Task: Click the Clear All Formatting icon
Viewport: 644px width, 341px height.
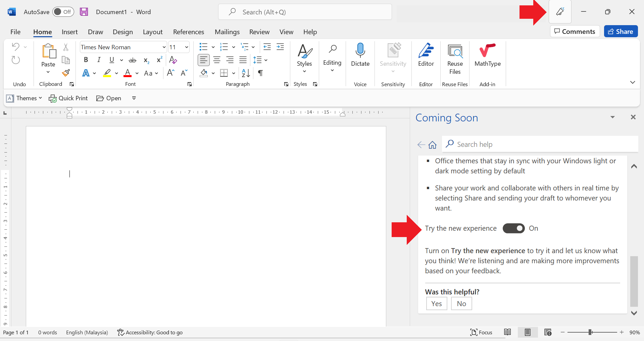Action: coord(173,60)
